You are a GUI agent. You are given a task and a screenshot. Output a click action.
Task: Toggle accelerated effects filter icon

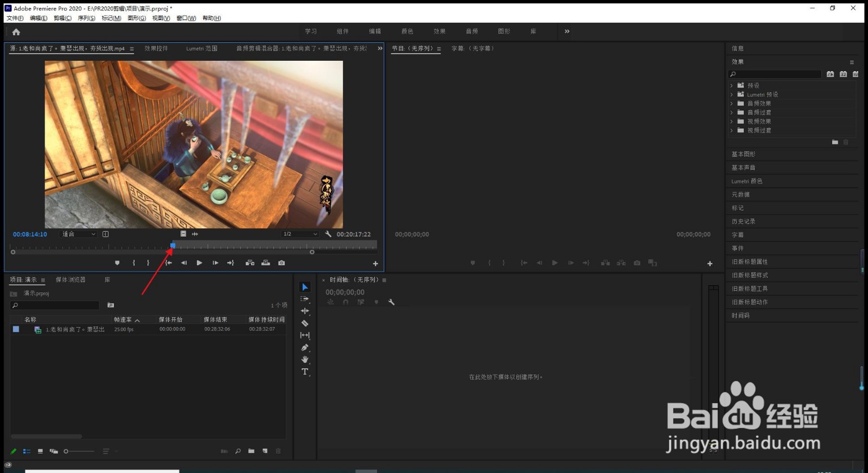(x=831, y=74)
